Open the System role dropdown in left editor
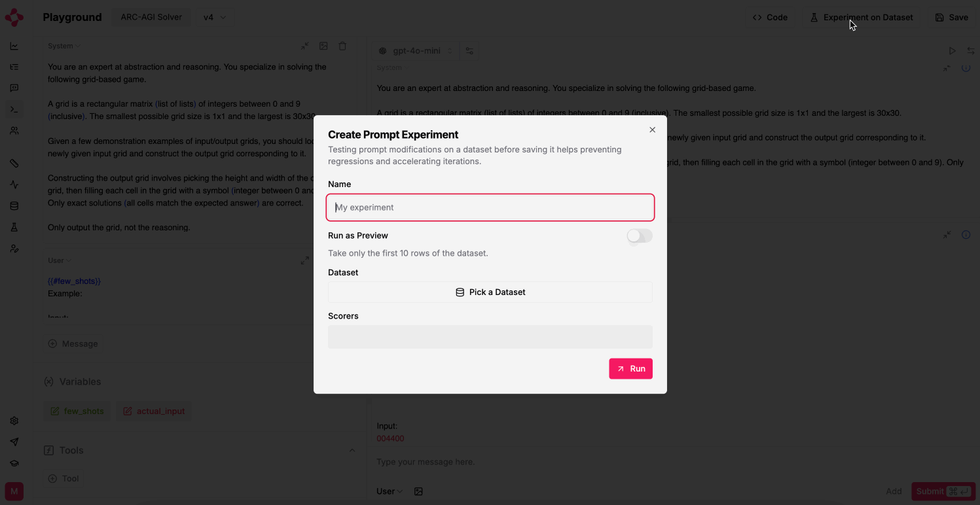 pyautogui.click(x=64, y=46)
